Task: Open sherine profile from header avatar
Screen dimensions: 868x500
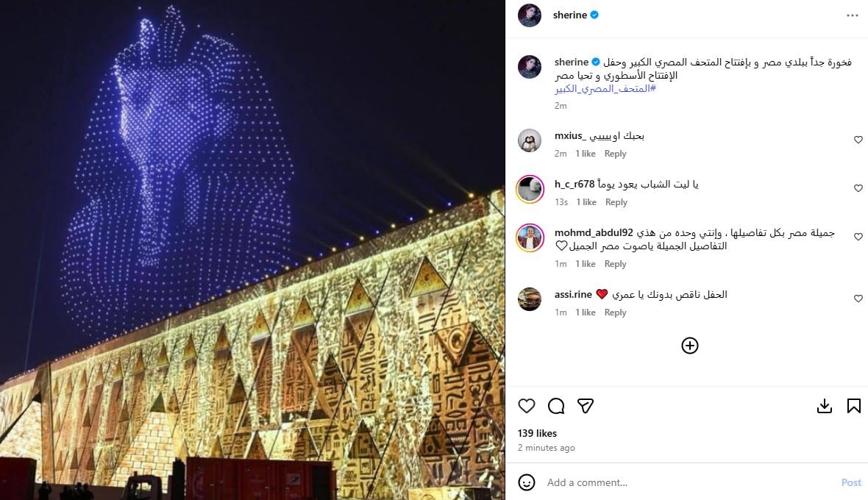Action: point(529,15)
